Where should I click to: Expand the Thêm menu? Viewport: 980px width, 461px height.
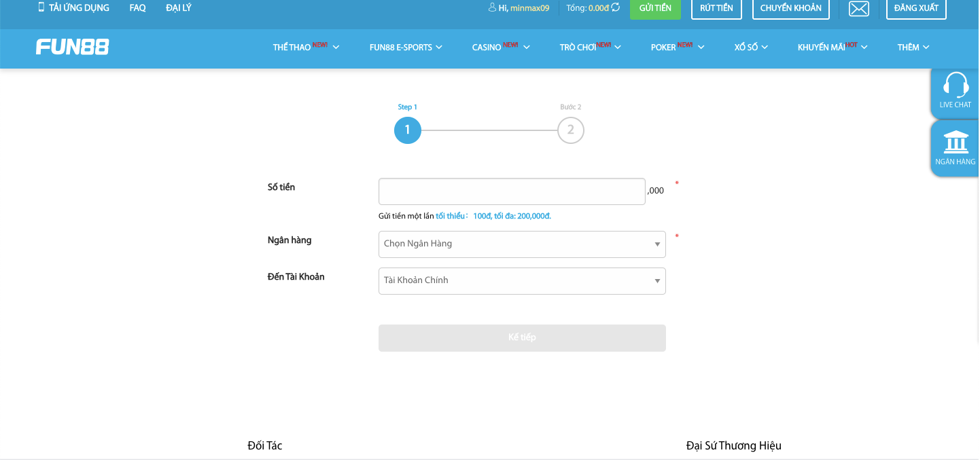[913, 48]
